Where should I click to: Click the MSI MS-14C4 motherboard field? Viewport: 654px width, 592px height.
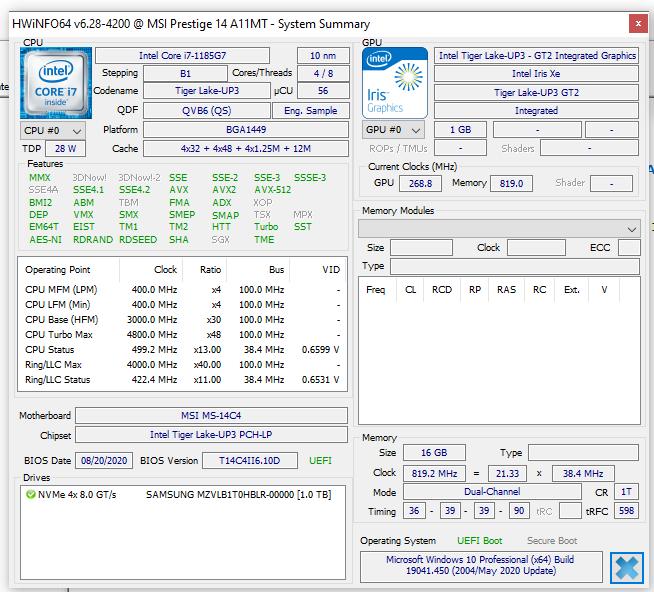click(x=211, y=416)
